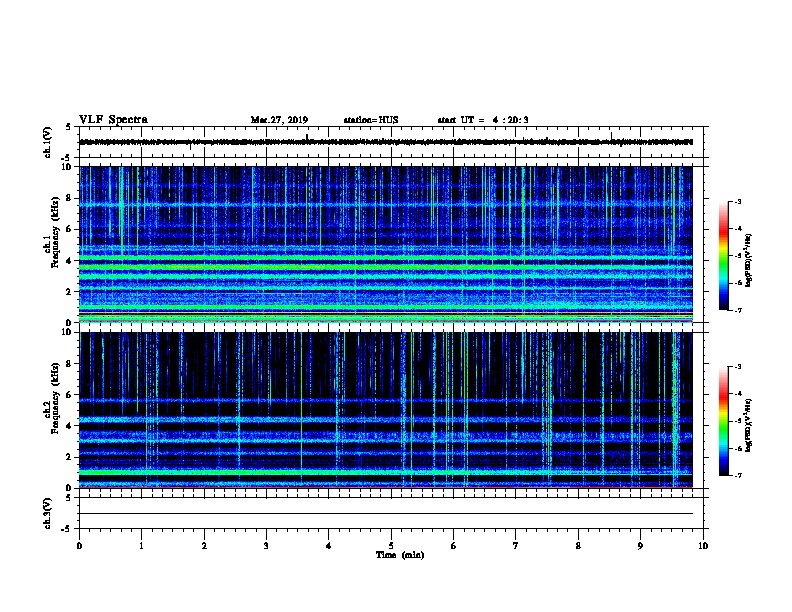The width and height of the screenshot is (792, 612).
Task: Click the 'VLF Spectra' title text
Action: [113, 120]
